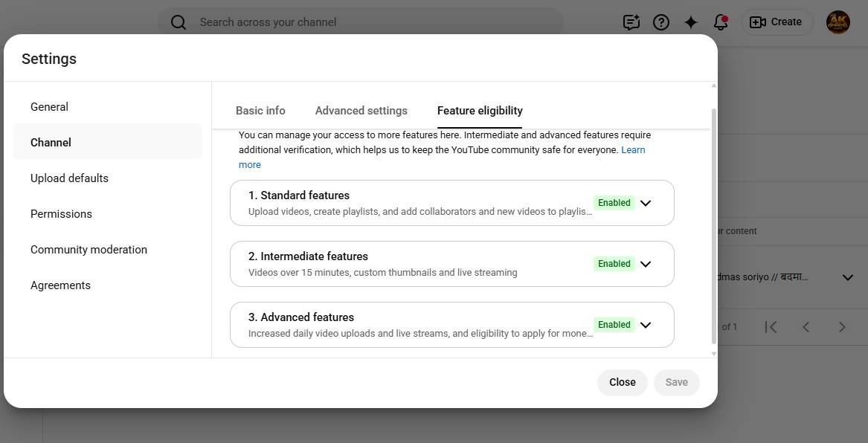Expand Advanced features chevron

pos(645,325)
